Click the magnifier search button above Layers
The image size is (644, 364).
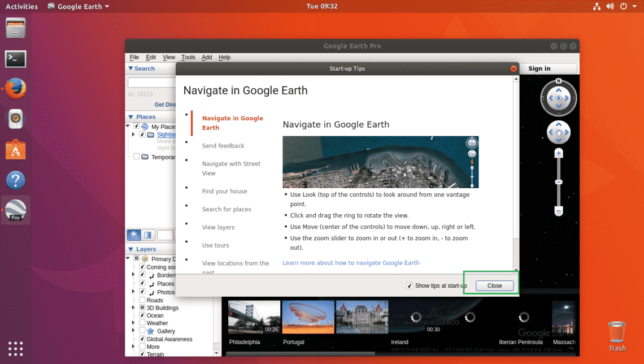click(x=134, y=235)
